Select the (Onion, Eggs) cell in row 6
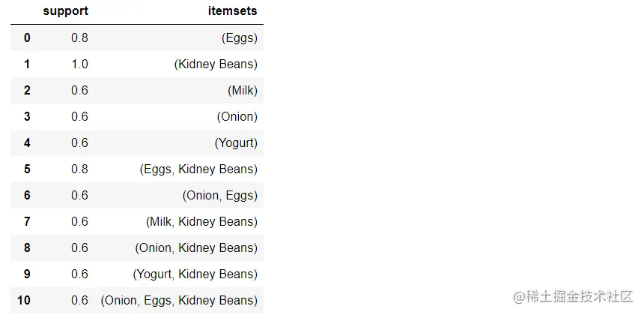644x315 pixels. [x=219, y=195]
